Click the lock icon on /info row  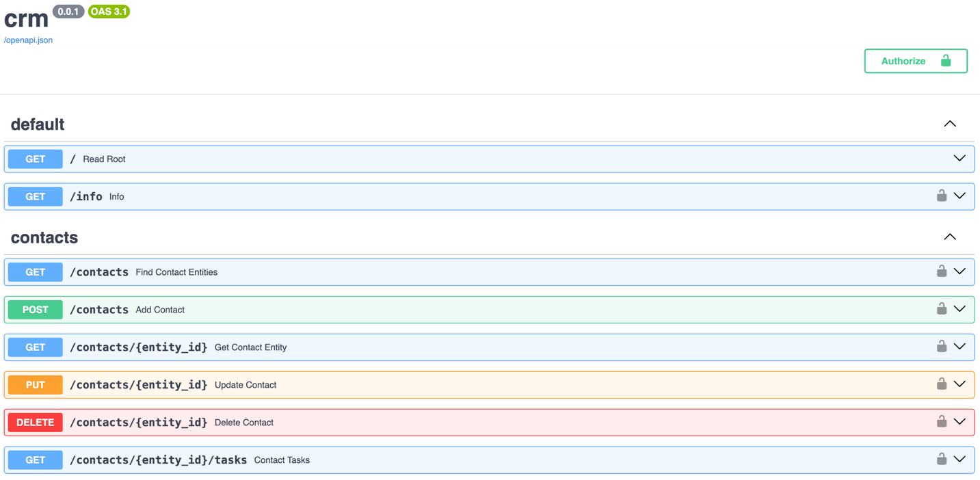pos(942,196)
